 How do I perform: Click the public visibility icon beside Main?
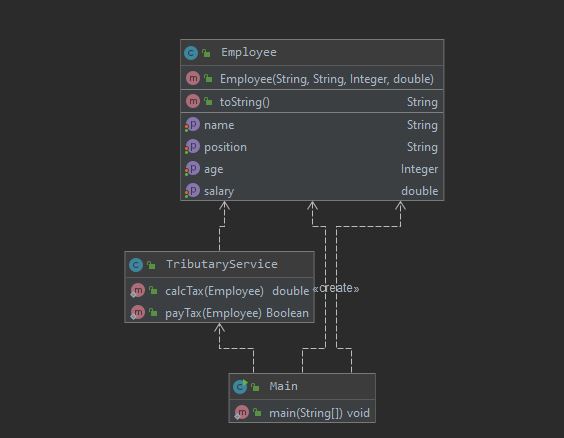255,387
